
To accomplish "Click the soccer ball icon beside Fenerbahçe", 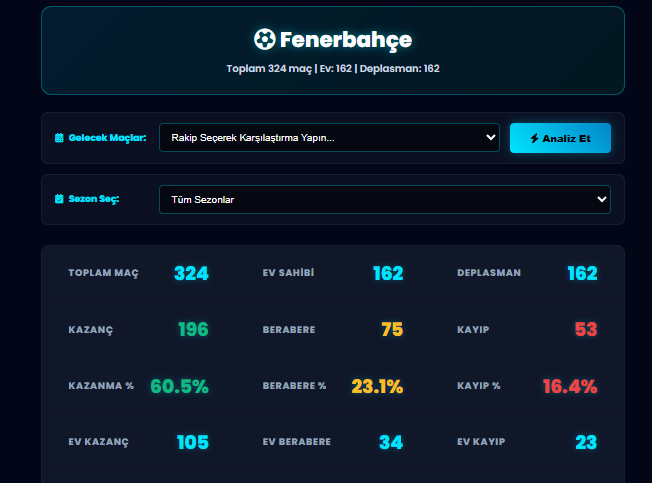I will click(x=264, y=39).
